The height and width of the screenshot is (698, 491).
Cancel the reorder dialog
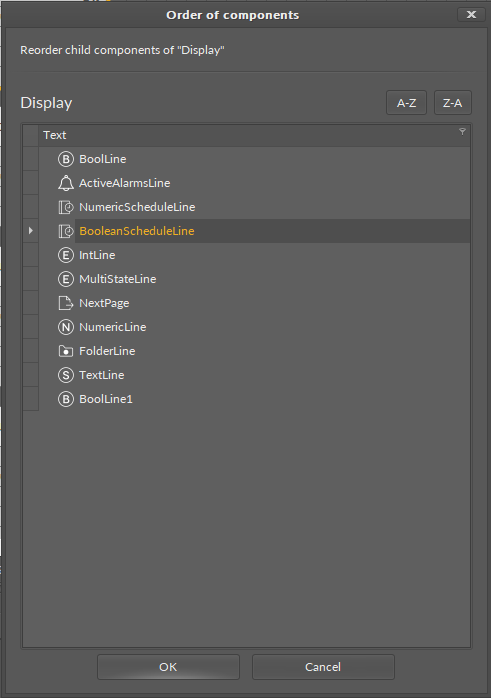323,667
